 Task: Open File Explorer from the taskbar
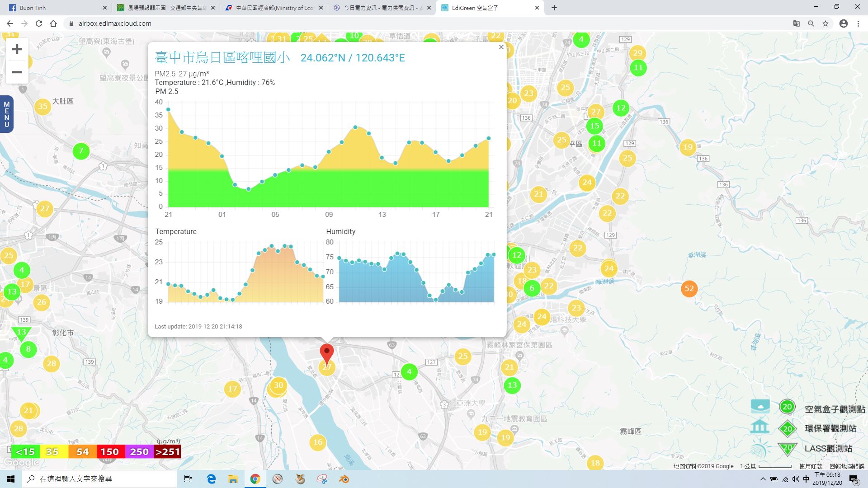click(233, 479)
